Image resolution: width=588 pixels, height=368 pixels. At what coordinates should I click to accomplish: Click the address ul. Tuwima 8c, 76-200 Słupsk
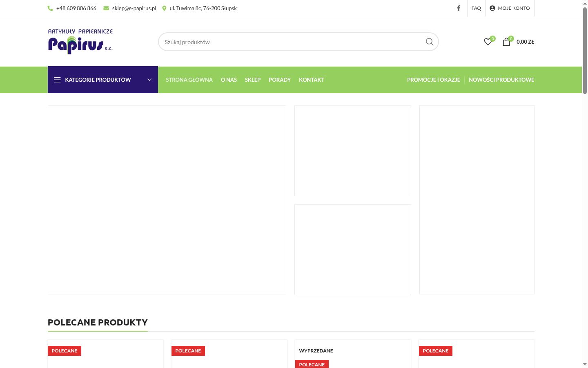203,8
